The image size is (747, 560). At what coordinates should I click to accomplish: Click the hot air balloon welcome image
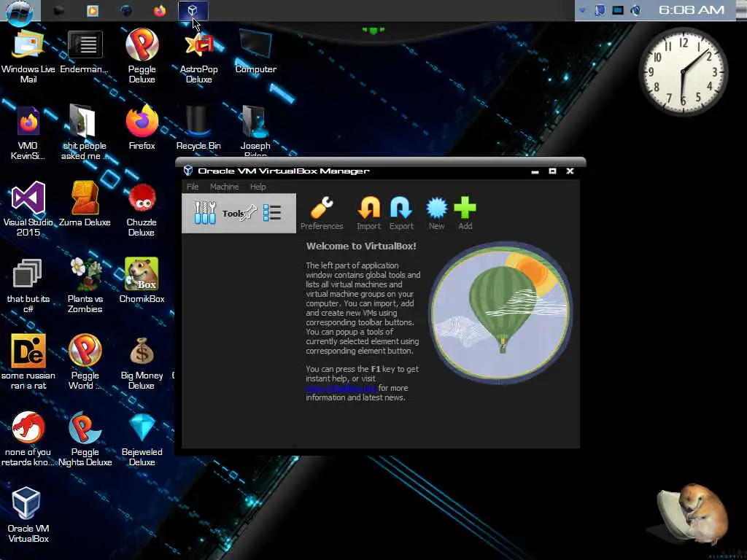[500, 312]
